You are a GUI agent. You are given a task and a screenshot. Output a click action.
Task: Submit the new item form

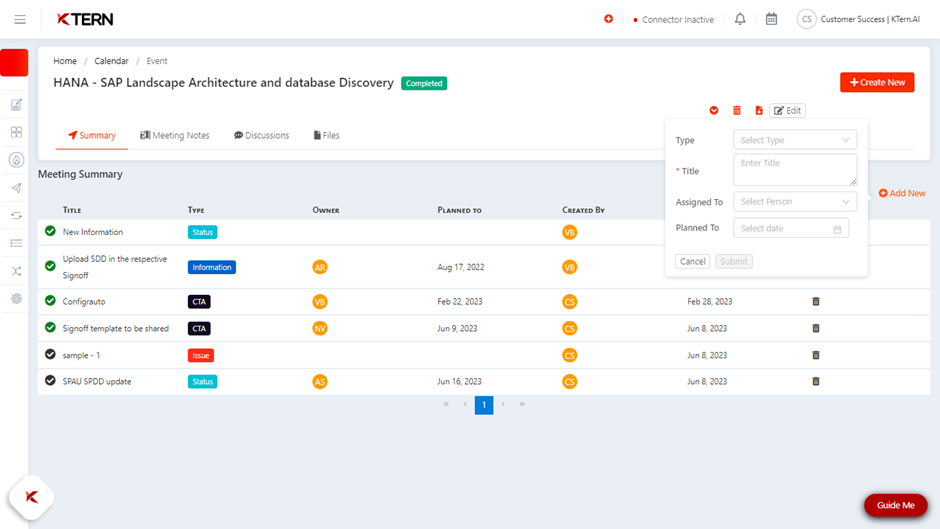tap(734, 262)
